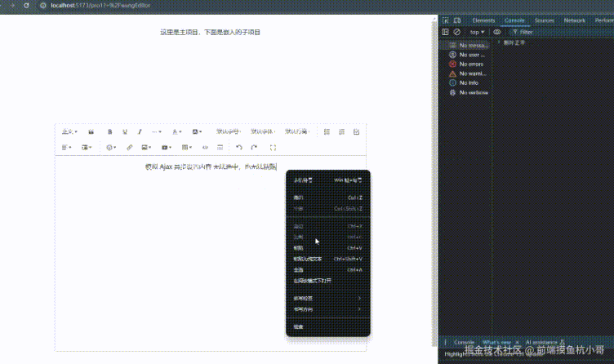Select the Console tab in the bottom drawer
The height and width of the screenshot is (364, 614).
pyautogui.click(x=464, y=343)
